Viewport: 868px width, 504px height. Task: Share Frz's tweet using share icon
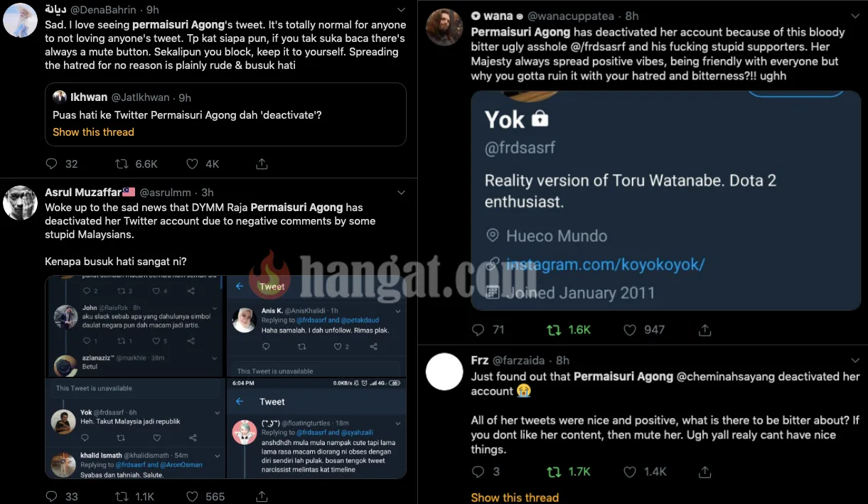click(704, 471)
